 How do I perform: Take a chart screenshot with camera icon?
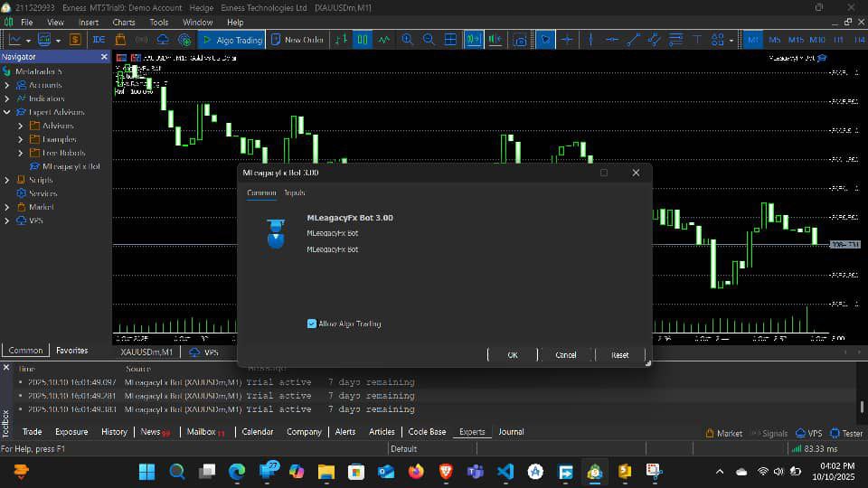(520, 40)
